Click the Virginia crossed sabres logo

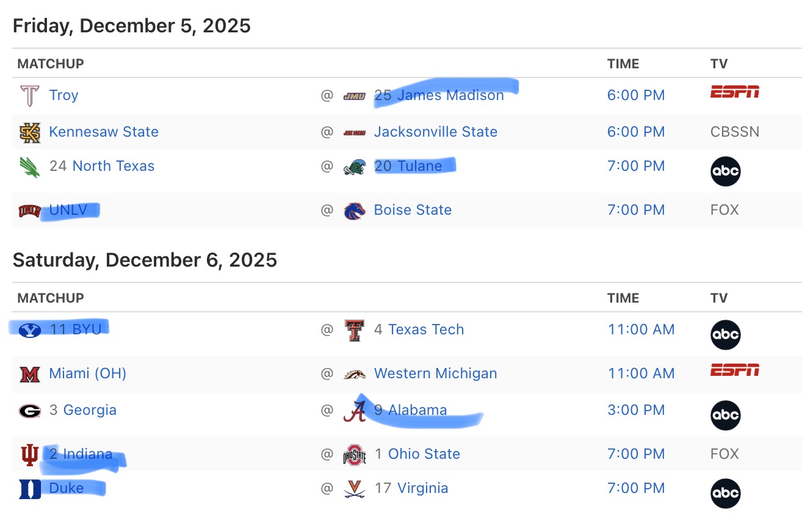tap(354, 489)
